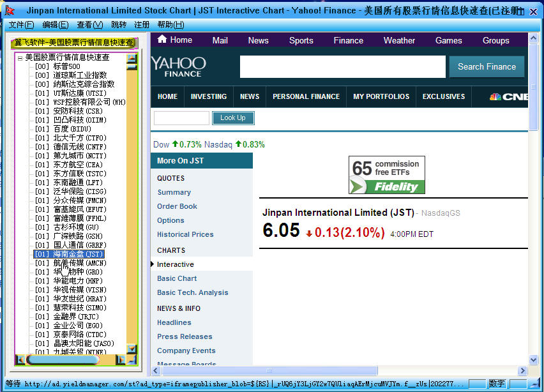The image size is (544, 392).
Task: Select 百度 (BIDU) in the tree
Action: pos(63,129)
